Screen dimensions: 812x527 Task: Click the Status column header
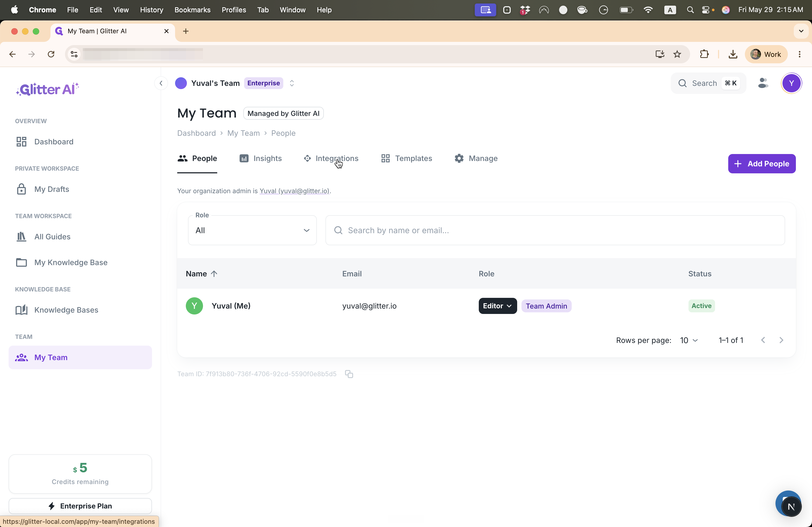click(x=700, y=274)
